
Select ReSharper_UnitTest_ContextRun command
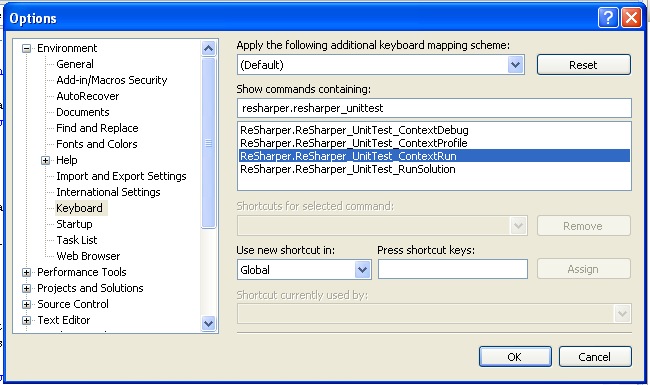434,156
